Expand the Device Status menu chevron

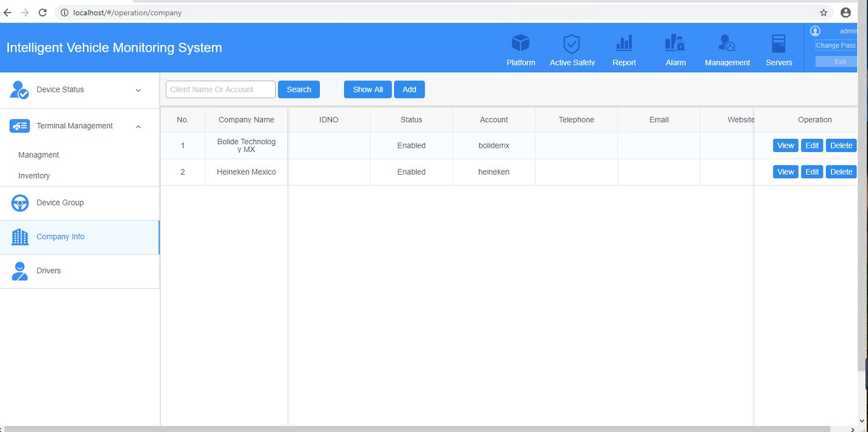click(138, 90)
